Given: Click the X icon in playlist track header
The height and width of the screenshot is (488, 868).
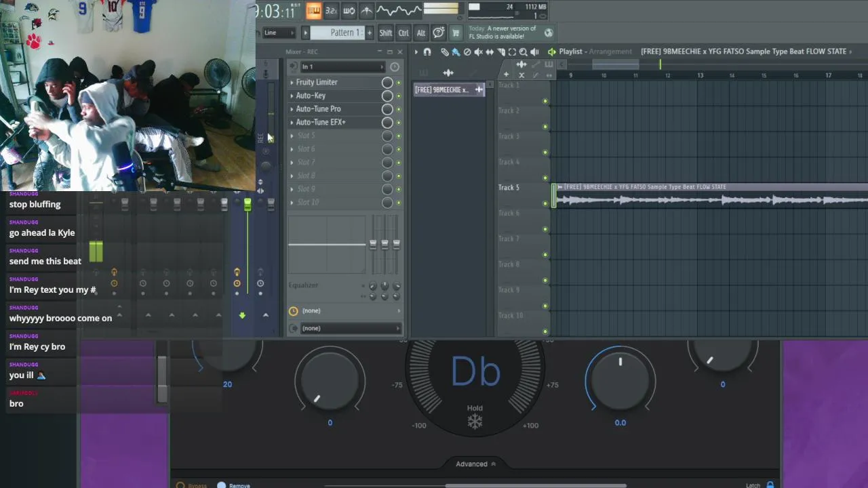Looking at the screenshot, I should coord(521,75).
